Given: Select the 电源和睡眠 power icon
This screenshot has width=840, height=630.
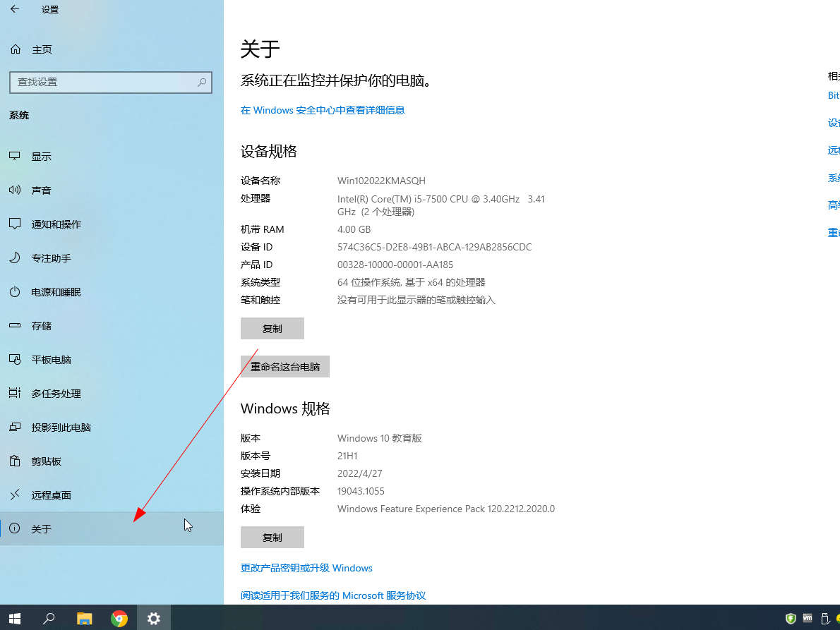Looking at the screenshot, I should pyautogui.click(x=15, y=291).
